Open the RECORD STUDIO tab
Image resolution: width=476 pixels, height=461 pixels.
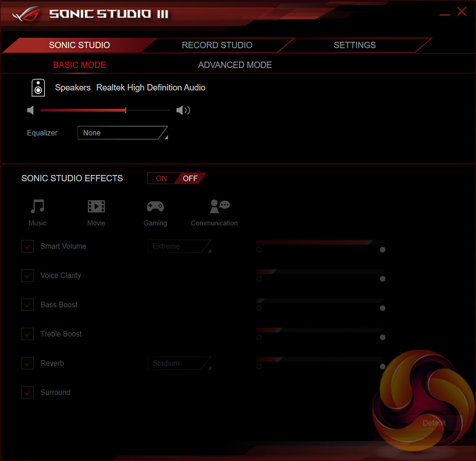click(x=217, y=45)
